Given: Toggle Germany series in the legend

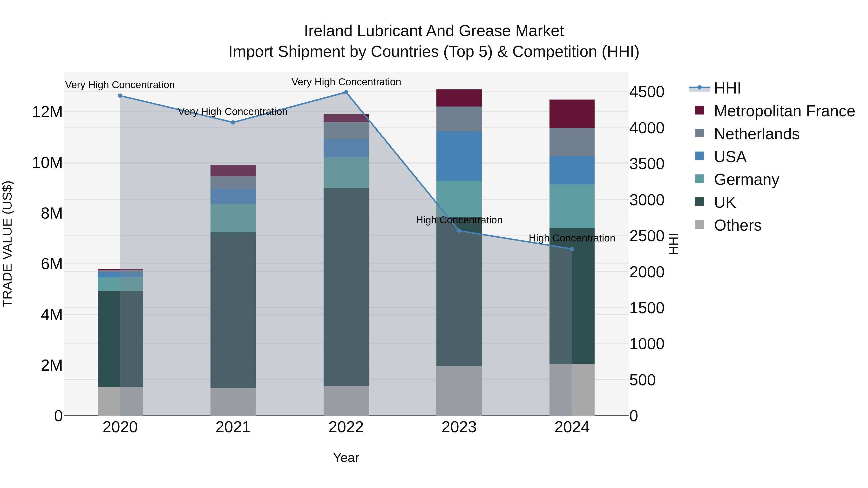Looking at the screenshot, I should tap(737, 180).
